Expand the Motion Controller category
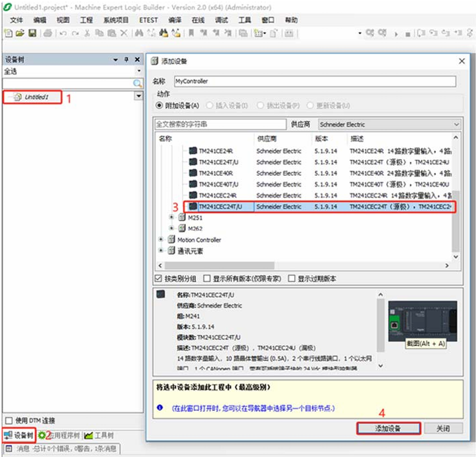The height and width of the screenshot is (457, 476). (x=161, y=240)
